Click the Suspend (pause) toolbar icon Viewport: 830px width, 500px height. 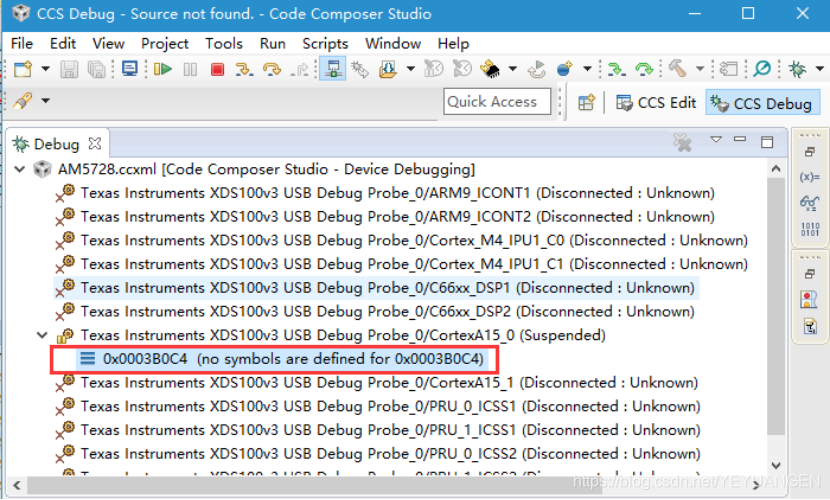190,70
